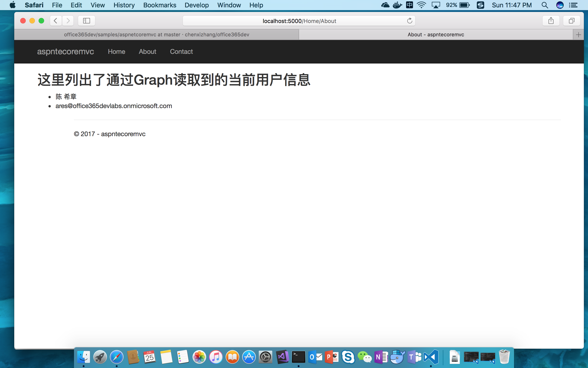Viewport: 588px width, 368px height.
Task: Open the Share button in Safari
Action: pyautogui.click(x=551, y=21)
